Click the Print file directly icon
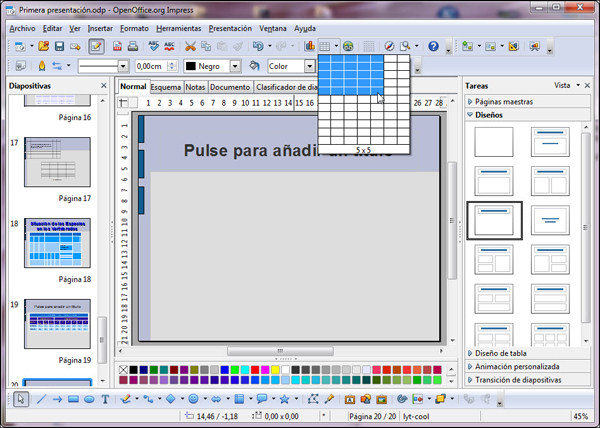The image size is (600, 428). (x=133, y=47)
